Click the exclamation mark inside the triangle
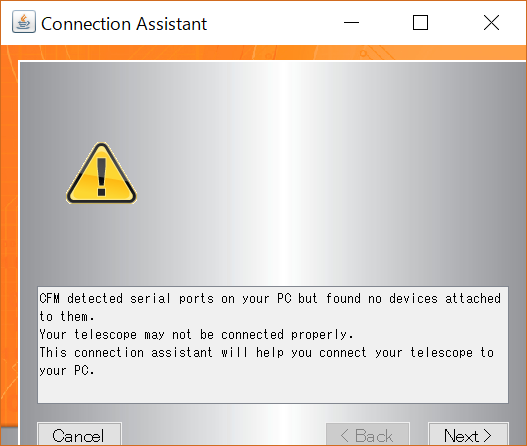527x446 pixels. tap(102, 177)
